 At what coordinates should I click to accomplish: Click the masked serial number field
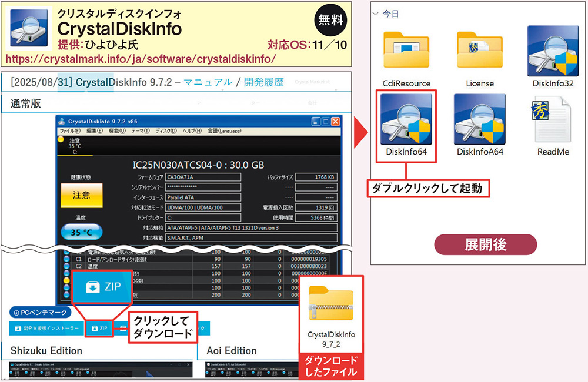point(203,187)
